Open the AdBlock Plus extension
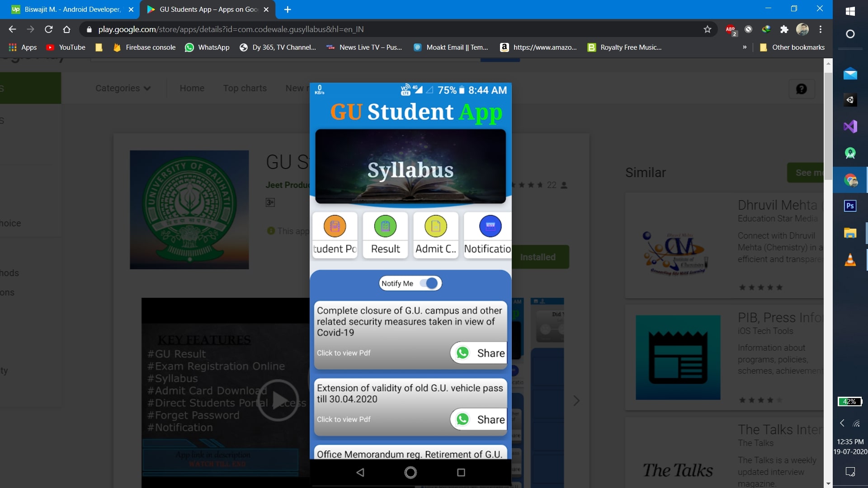Image resolution: width=868 pixels, height=488 pixels. coord(731,30)
